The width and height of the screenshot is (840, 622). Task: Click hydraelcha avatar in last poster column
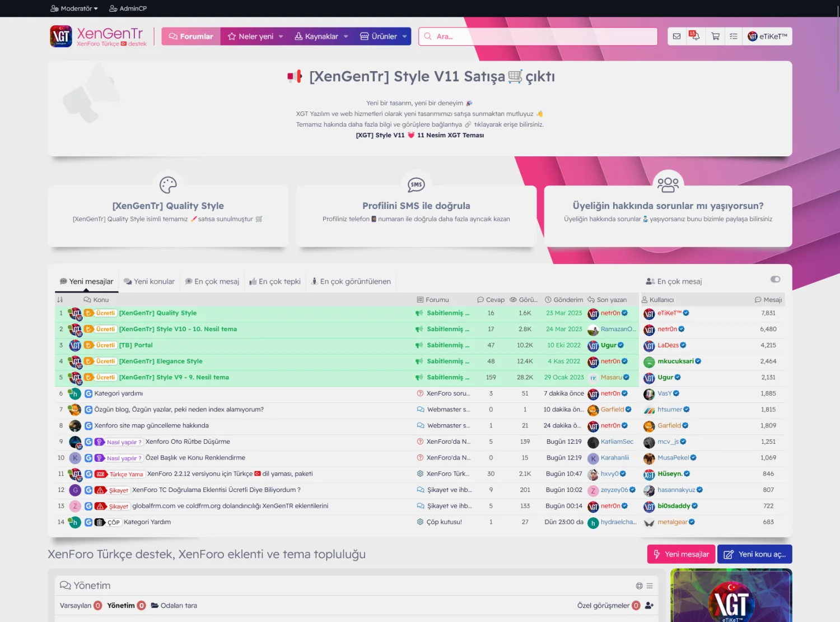point(593,523)
